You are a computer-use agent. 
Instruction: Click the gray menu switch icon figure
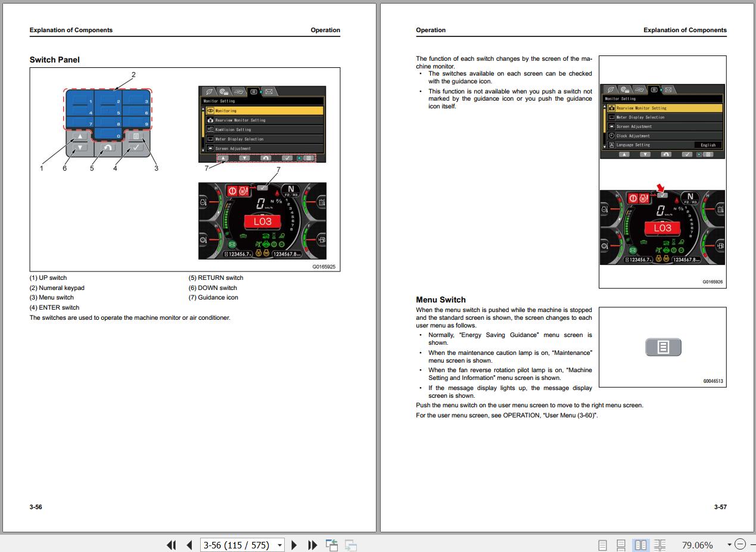tap(663, 347)
